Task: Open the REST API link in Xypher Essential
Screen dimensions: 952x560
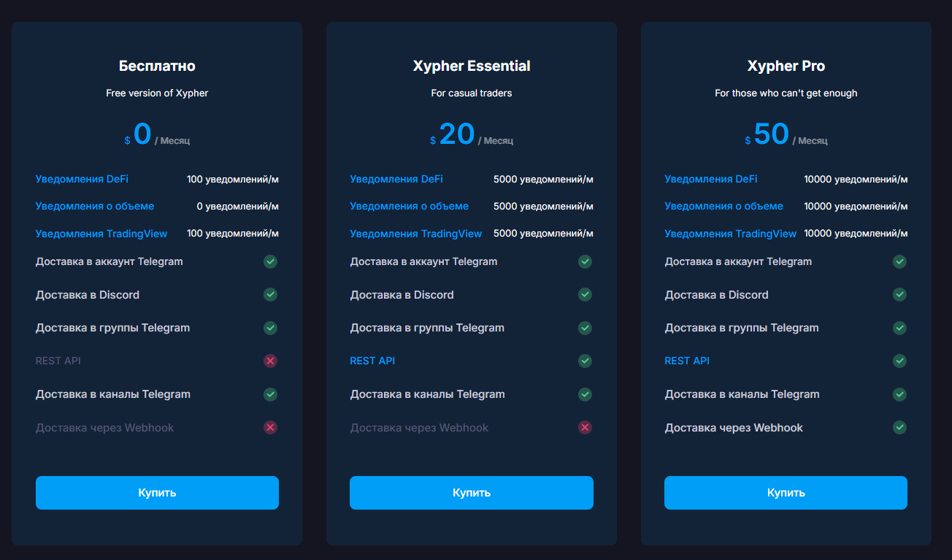Action: (x=372, y=361)
